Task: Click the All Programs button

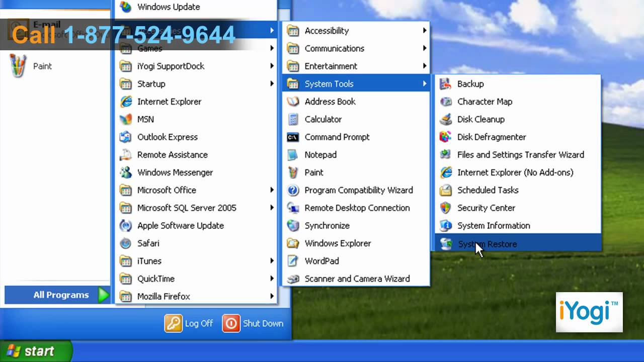Action: point(57,295)
